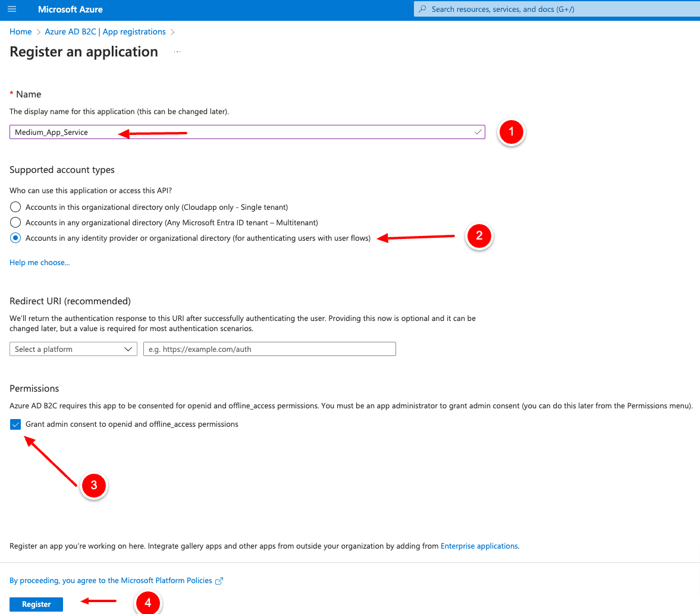Select the Multitenant account type option

pos(16,223)
